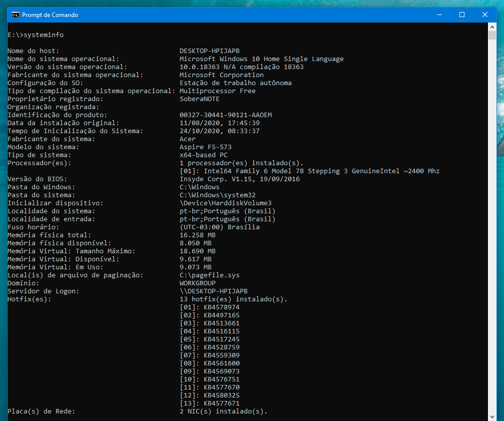Click the scrollbar up arrow
This screenshot has width=504, height=421.
pos(492,27)
